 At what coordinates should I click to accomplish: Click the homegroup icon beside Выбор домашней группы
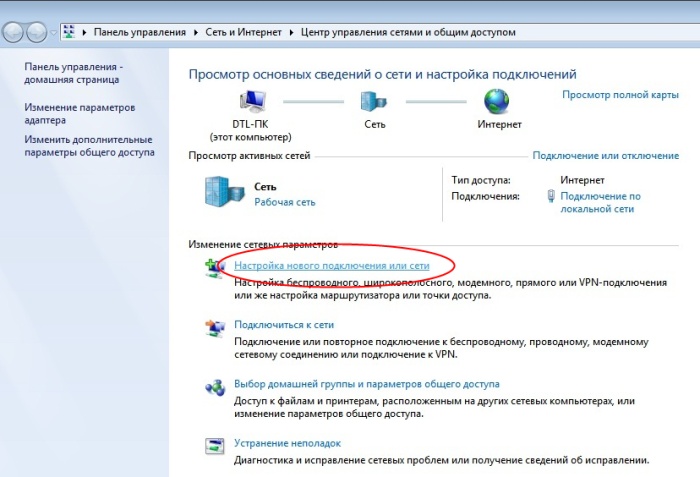[x=215, y=387]
